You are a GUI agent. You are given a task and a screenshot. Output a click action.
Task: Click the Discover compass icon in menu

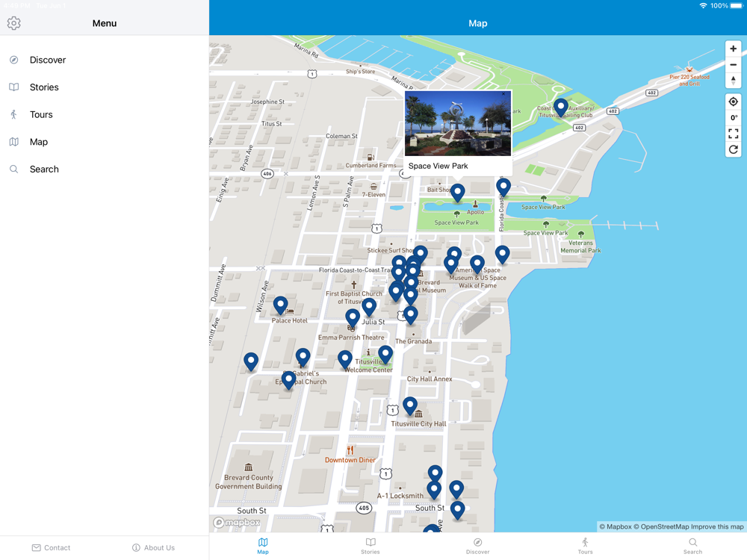click(13, 60)
